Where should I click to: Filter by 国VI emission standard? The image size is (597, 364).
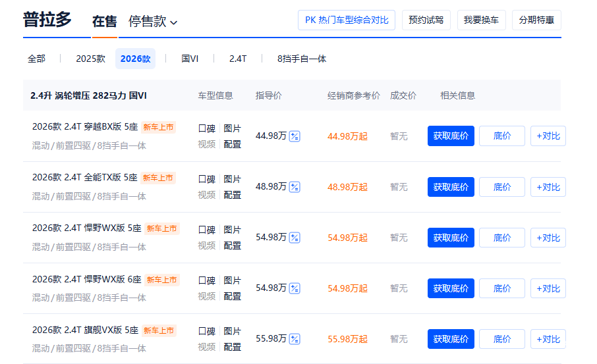click(190, 59)
